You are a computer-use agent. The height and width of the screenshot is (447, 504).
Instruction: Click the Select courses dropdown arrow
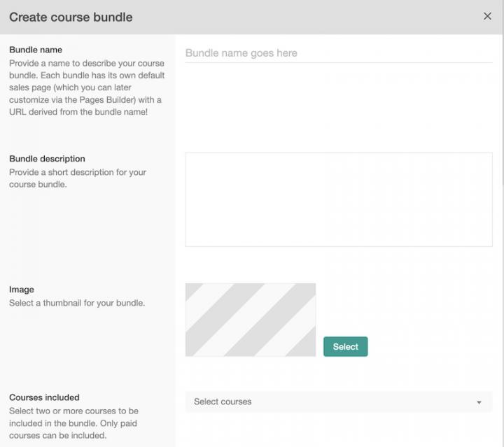pos(479,402)
